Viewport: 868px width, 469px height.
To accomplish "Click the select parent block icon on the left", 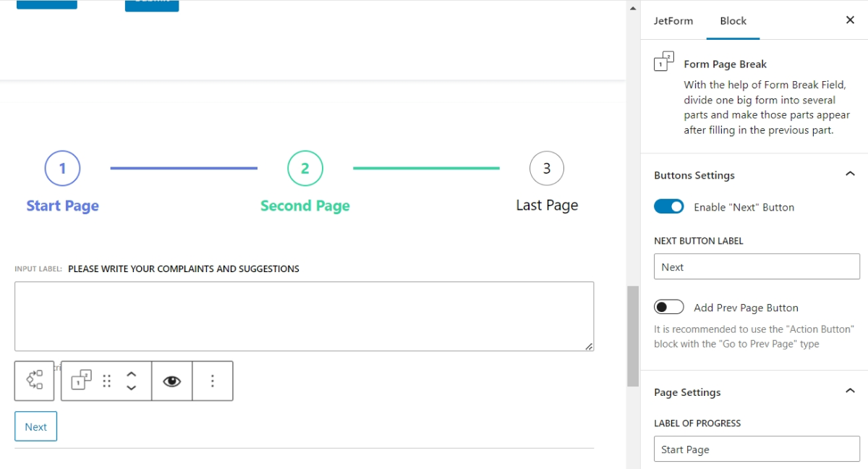I will (34, 380).
